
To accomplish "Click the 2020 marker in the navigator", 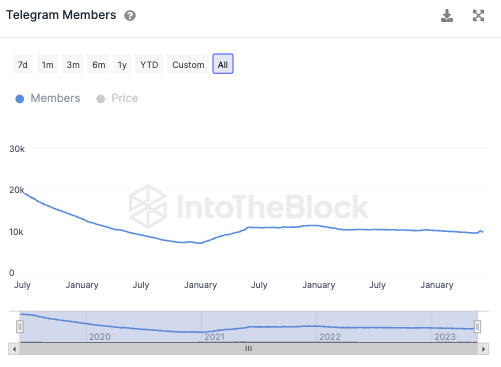I will pyautogui.click(x=100, y=337).
